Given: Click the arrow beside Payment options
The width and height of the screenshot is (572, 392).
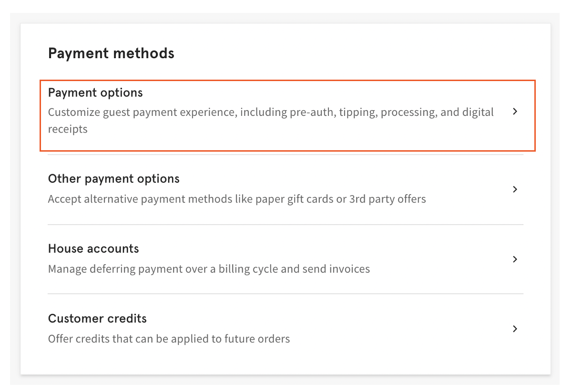Looking at the screenshot, I should click(515, 111).
